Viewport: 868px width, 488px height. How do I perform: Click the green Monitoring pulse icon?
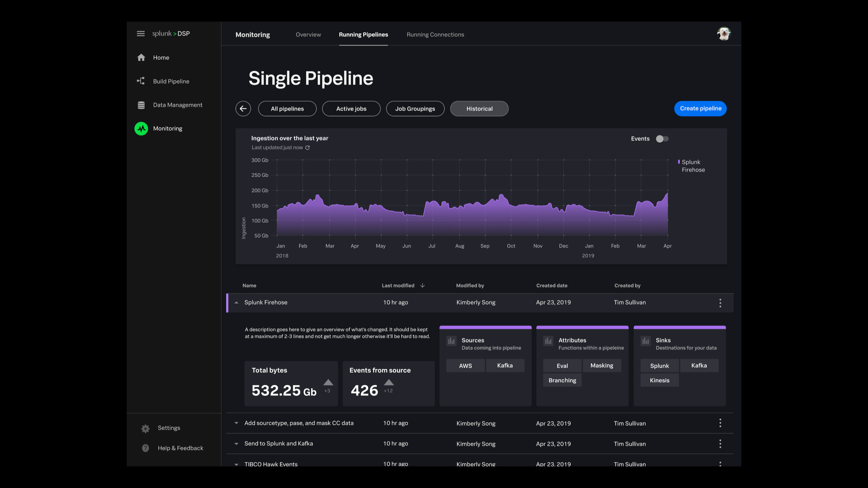[x=141, y=128]
